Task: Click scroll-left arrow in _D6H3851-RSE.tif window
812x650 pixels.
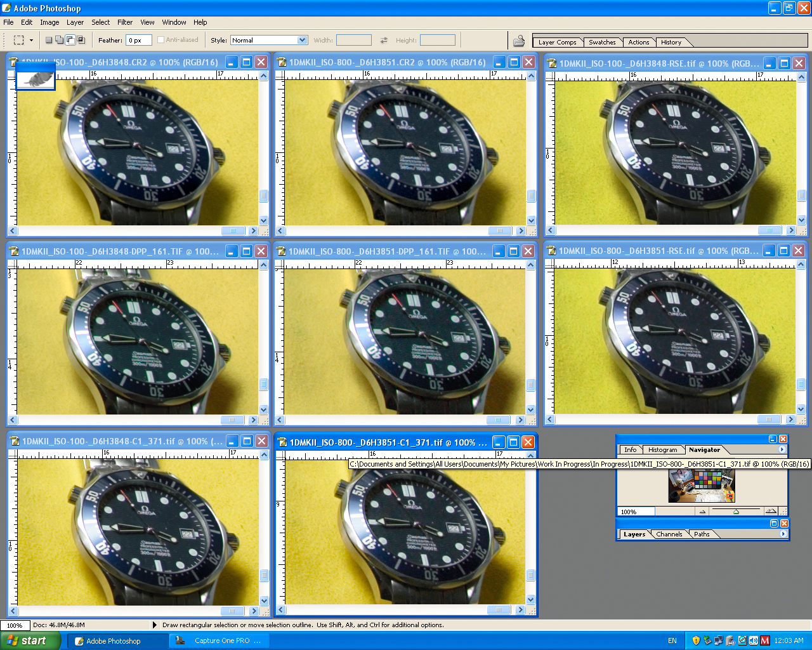Action: 550,420
